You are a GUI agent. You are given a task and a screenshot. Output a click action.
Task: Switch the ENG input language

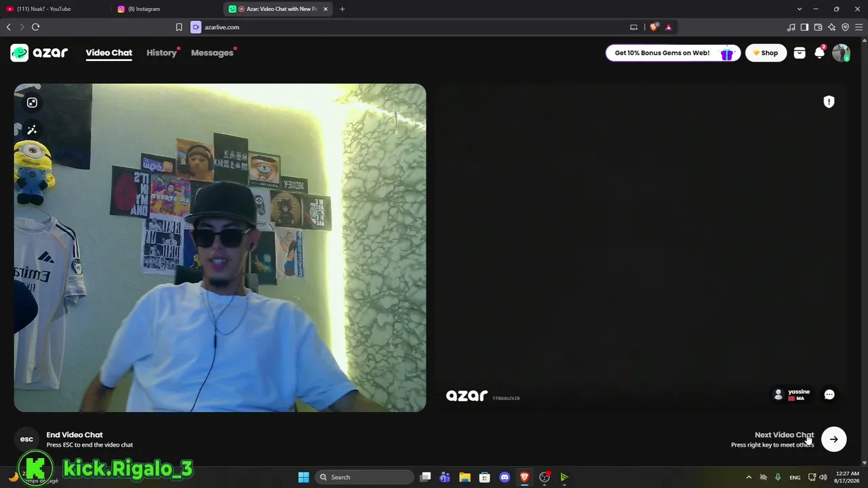pos(795,477)
